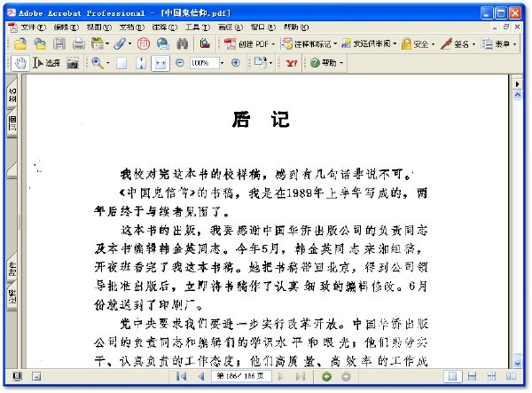Open the 工具(T) menu
The height and width of the screenshot is (393, 532).
(198, 27)
